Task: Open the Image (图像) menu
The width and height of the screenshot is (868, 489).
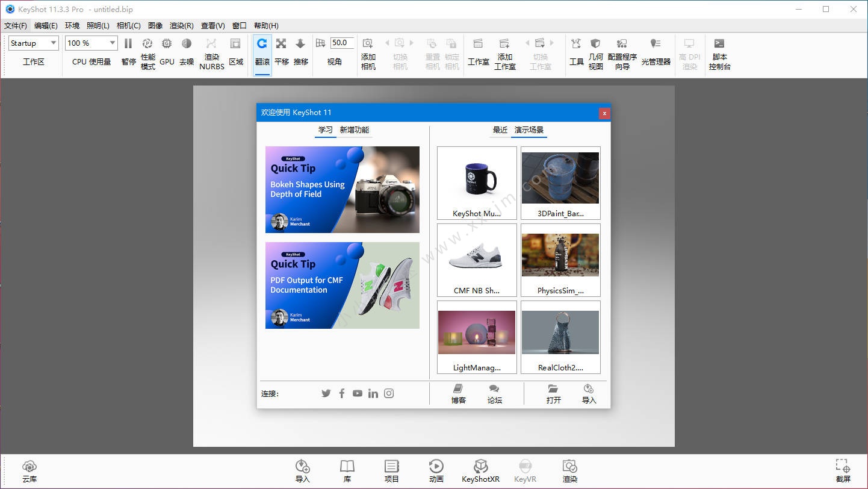Action: pyautogui.click(x=155, y=25)
